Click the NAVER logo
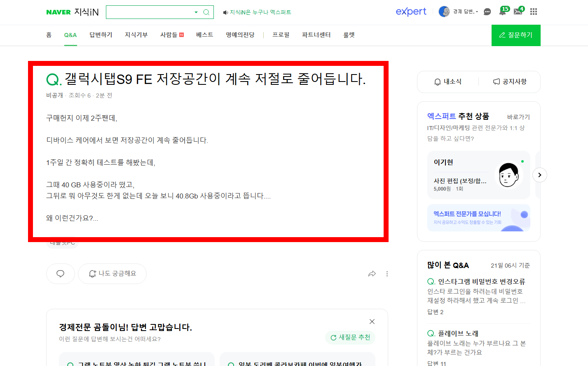The image size is (588, 366). [x=59, y=12]
